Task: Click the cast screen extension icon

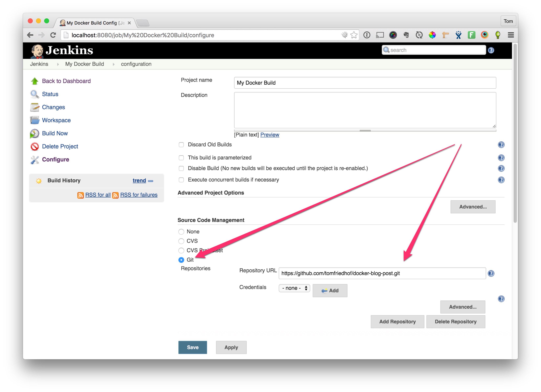Action: (x=380, y=35)
